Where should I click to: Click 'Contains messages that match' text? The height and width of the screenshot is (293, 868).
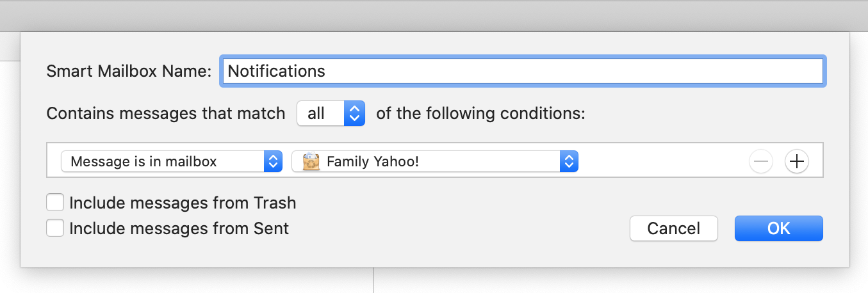click(166, 114)
